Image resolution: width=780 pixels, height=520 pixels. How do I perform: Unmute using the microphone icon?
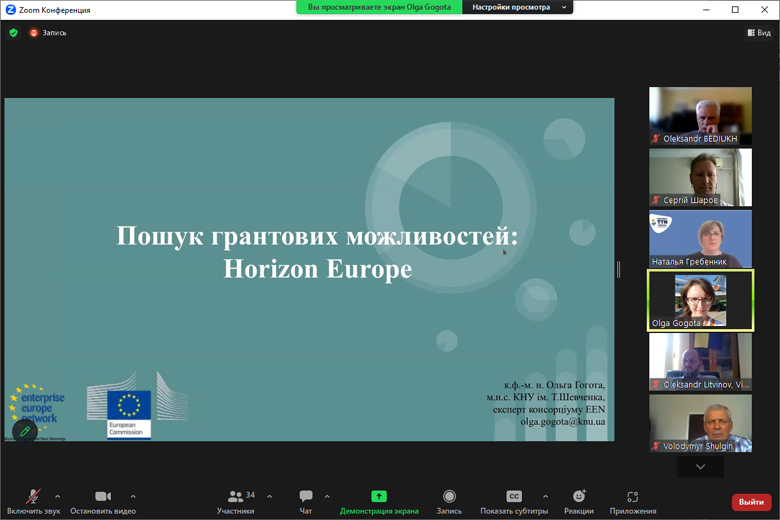33,496
